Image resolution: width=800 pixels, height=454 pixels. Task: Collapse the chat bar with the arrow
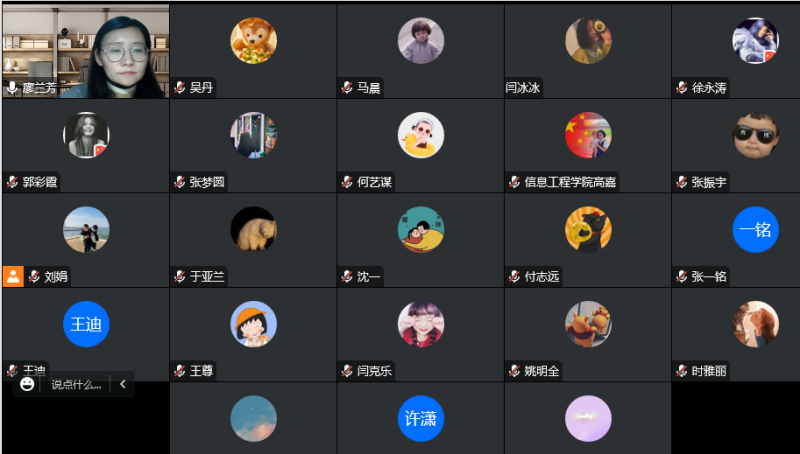pos(122,384)
